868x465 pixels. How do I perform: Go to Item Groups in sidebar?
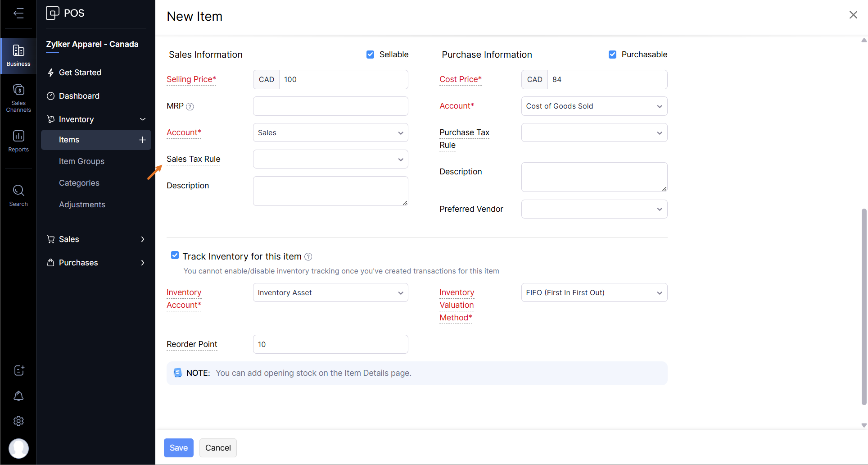(x=81, y=161)
